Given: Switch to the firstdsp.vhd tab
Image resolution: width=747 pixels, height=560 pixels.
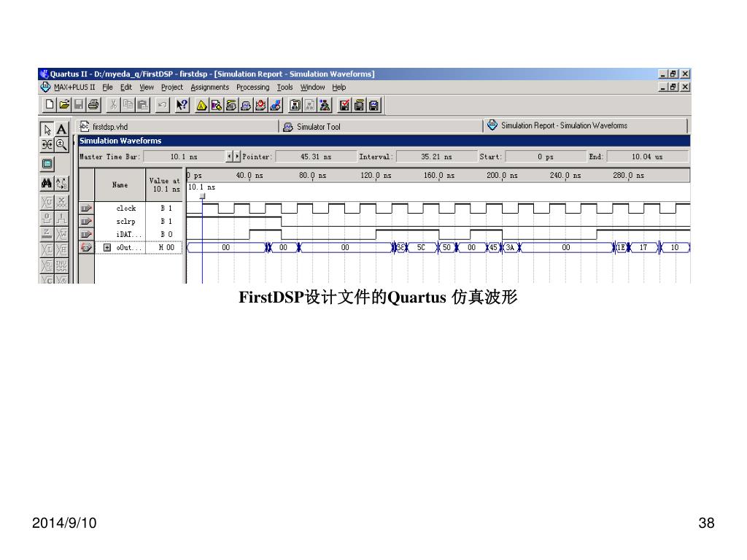Looking at the screenshot, I should 177,126.
